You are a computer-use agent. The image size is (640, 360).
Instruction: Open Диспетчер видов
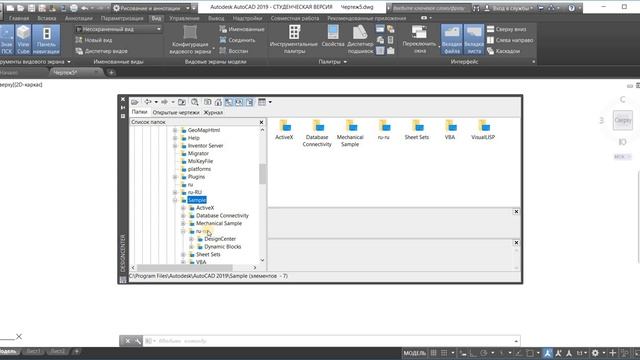(x=102, y=51)
